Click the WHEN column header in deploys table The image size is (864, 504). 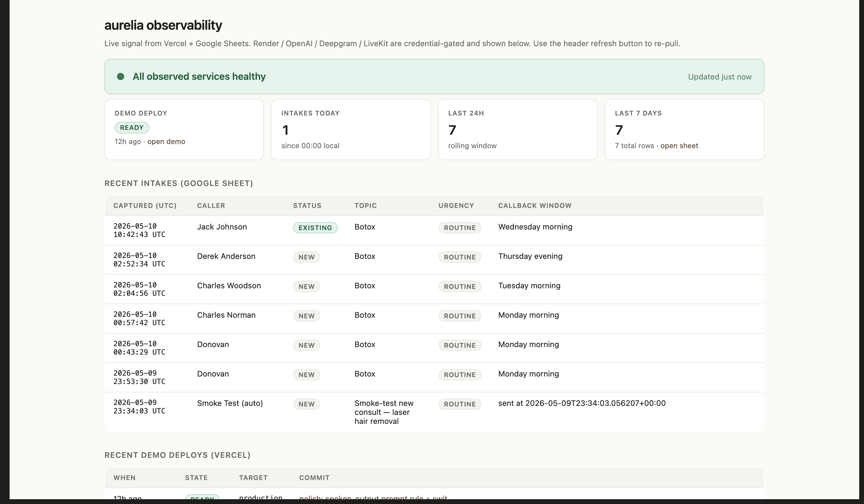click(124, 478)
